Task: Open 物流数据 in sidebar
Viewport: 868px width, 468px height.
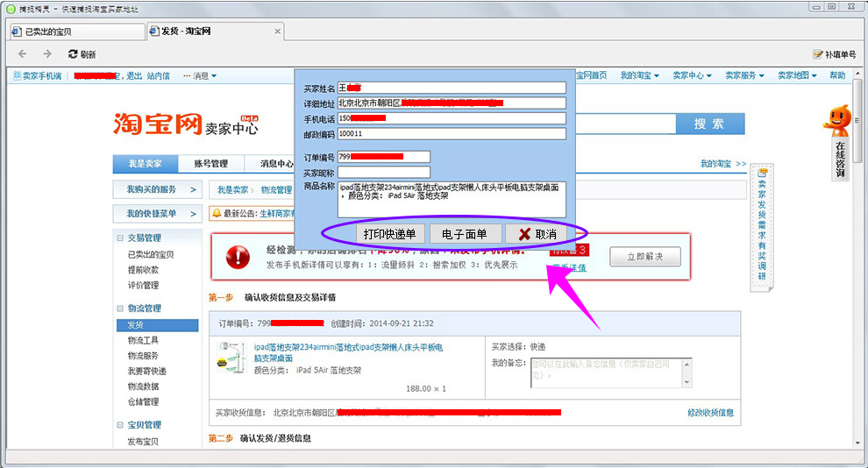Action: 143,386
